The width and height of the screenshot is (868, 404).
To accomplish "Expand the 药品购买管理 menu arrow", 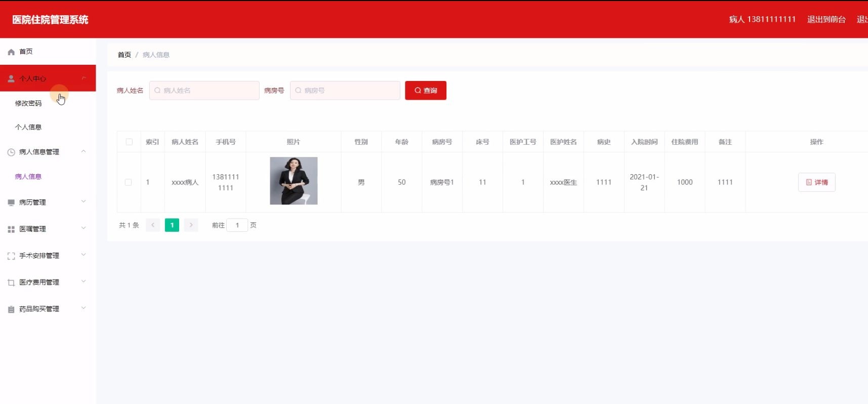I will point(84,308).
